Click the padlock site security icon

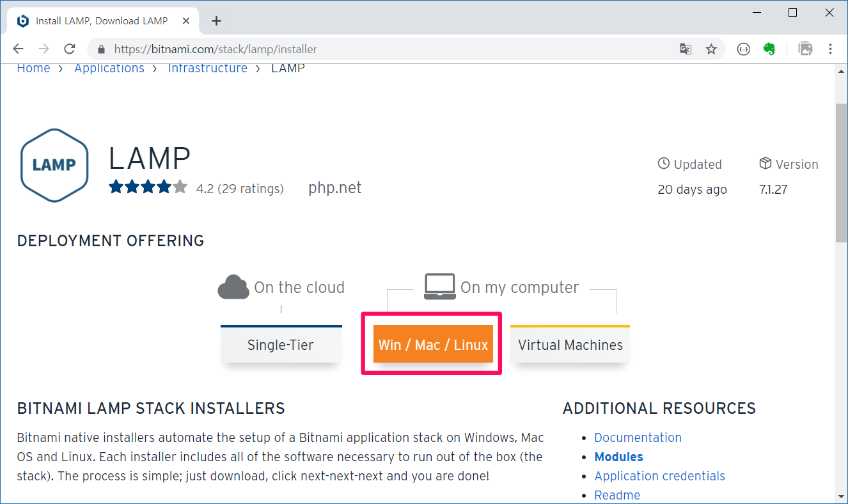[x=100, y=49]
